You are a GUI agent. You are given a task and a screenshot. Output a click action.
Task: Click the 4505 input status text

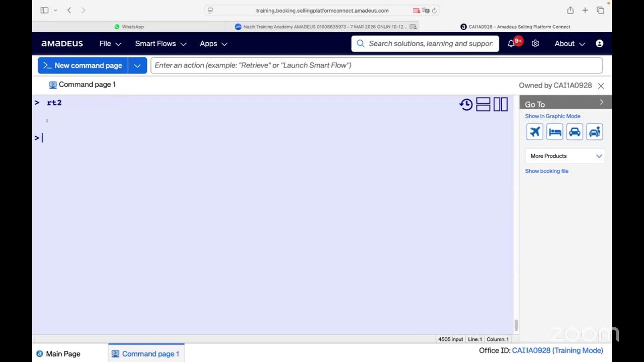click(x=450, y=339)
